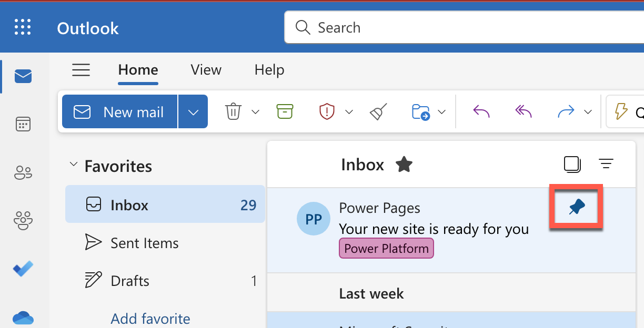Click the Power Pages sender name
The image size is (644, 328).
point(380,208)
